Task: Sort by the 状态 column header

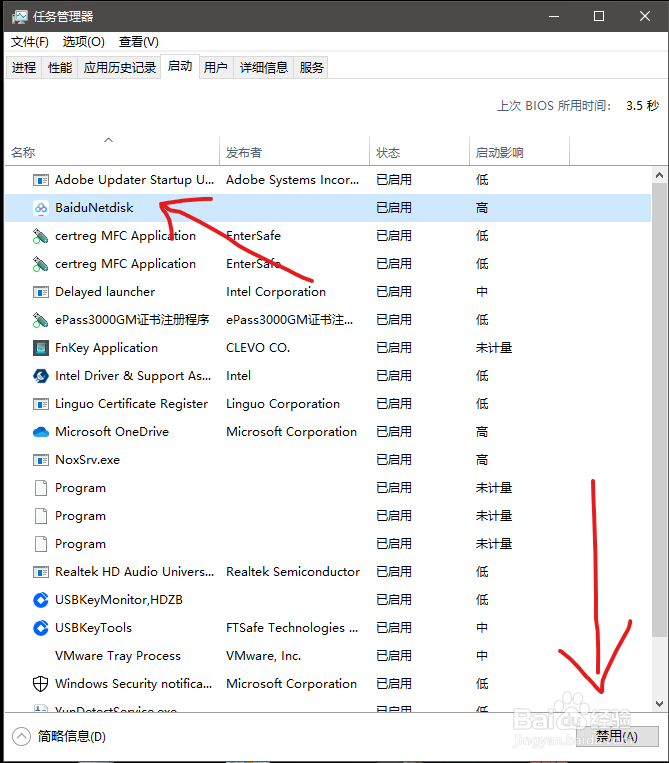Action: (x=419, y=151)
